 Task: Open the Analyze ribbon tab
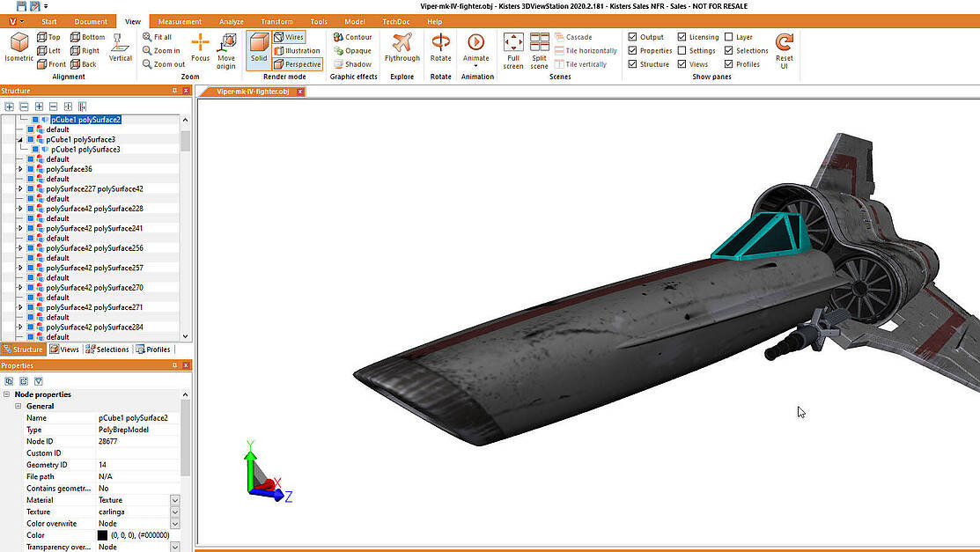point(232,21)
